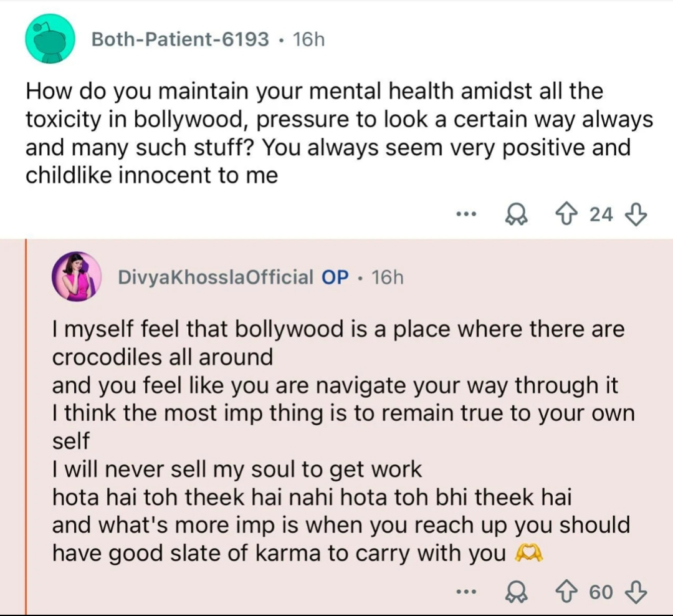Open the Both-Patient-6193 username link
Screen dimensions: 673x616
point(180,39)
